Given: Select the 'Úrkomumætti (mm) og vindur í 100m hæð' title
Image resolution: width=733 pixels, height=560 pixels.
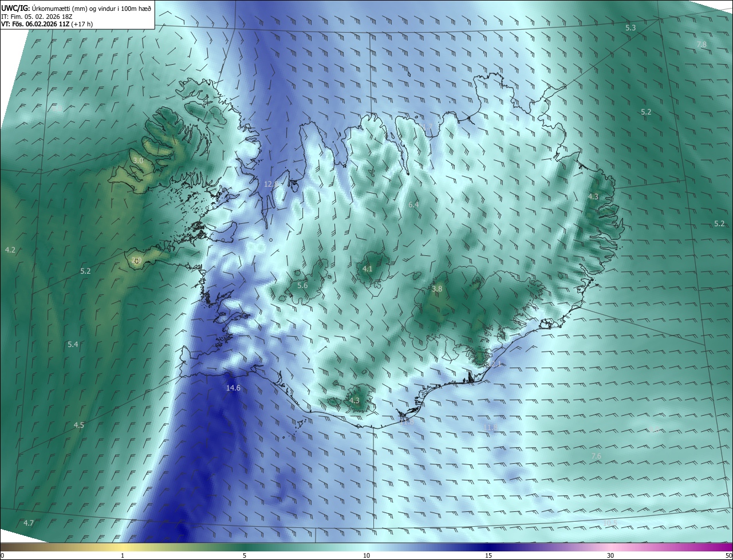Looking at the screenshot, I should coord(92,8).
